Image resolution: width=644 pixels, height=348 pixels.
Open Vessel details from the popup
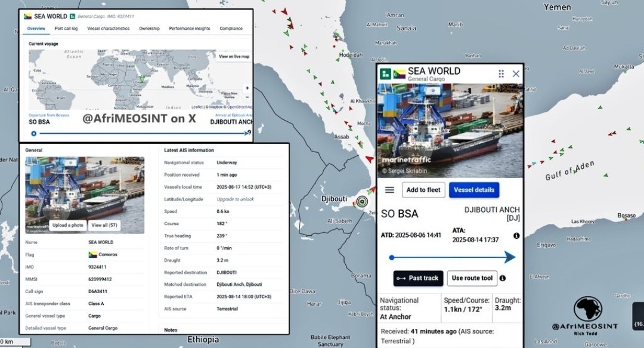(474, 190)
